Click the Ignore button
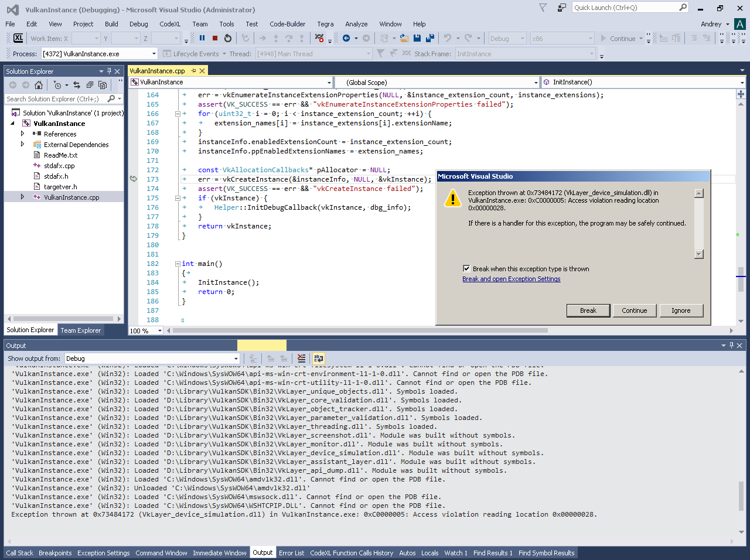Image resolution: width=750 pixels, height=560 pixels. 681,310
